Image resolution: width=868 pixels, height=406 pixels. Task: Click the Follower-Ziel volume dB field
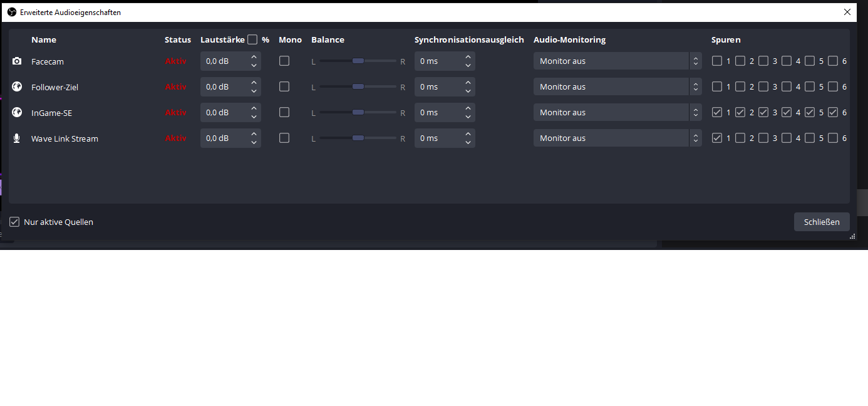(x=224, y=87)
